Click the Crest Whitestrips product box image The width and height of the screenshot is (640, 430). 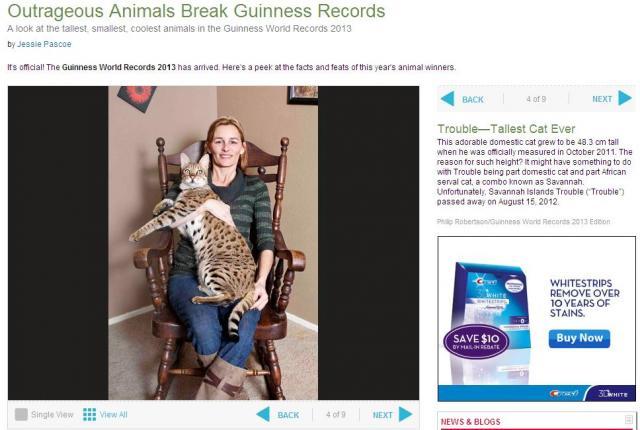coord(492,322)
